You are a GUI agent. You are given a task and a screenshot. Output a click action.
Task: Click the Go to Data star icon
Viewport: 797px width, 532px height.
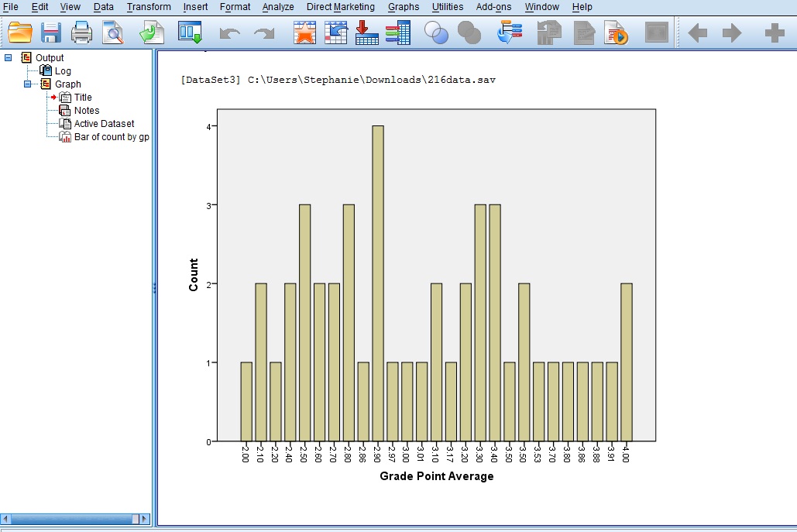[304, 33]
